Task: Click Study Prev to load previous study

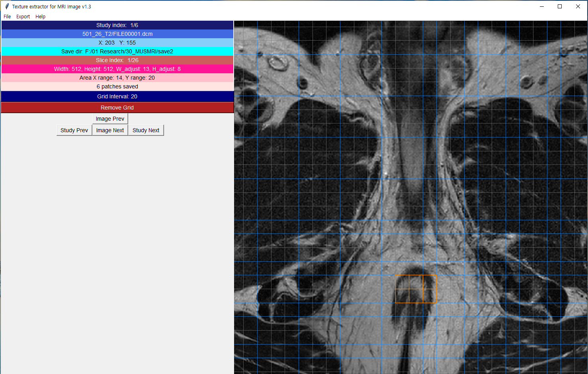Action: tap(74, 130)
